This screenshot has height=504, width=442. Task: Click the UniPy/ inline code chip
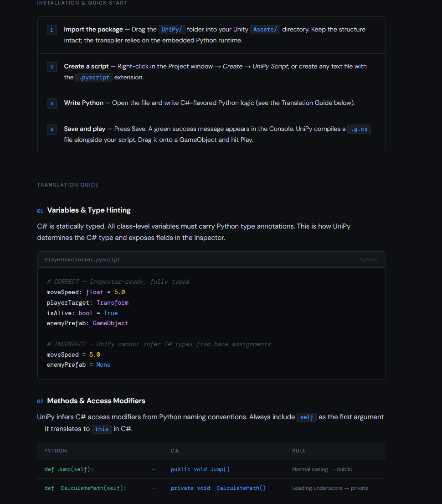(172, 30)
